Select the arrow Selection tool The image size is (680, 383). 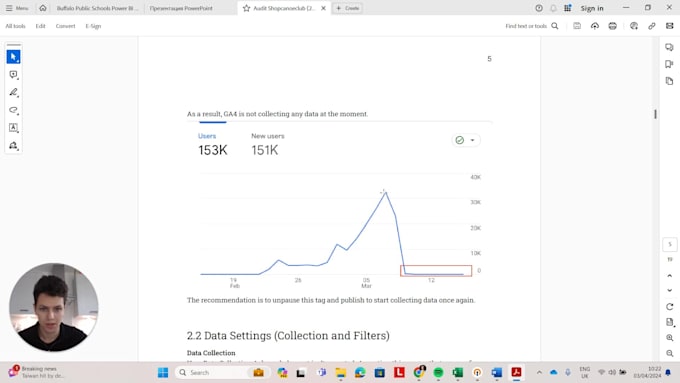pos(13,57)
